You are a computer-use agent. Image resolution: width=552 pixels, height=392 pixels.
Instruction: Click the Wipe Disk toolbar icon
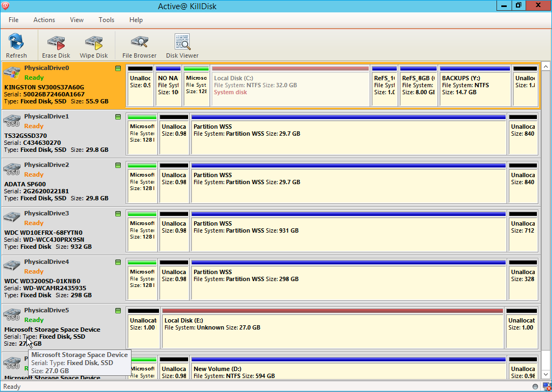94,42
